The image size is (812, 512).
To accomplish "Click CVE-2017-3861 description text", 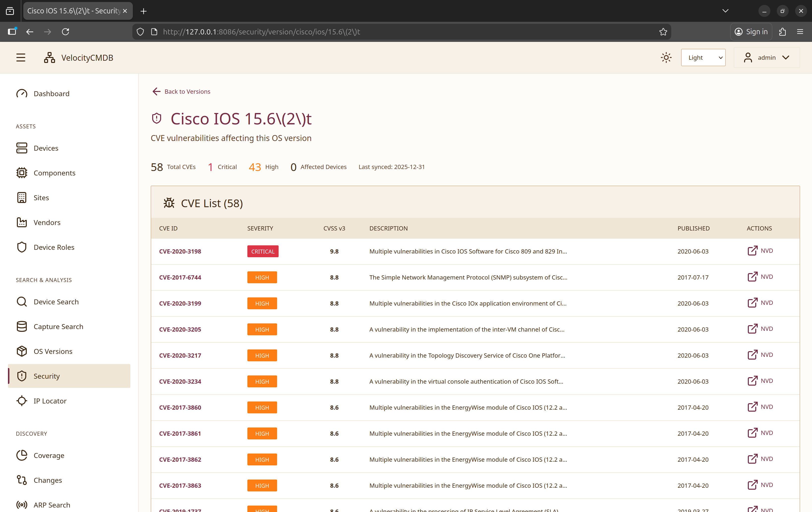I will [468, 433].
